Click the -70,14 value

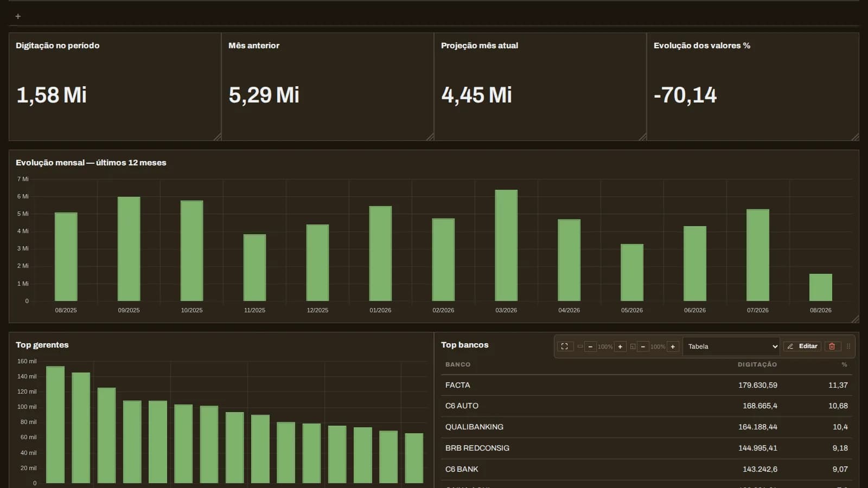[685, 95]
